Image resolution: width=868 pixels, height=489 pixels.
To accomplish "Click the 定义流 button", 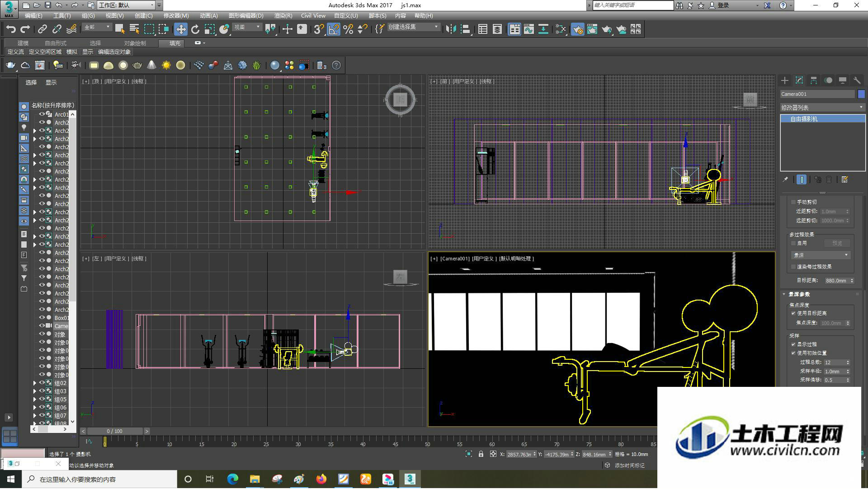I will [x=16, y=52].
